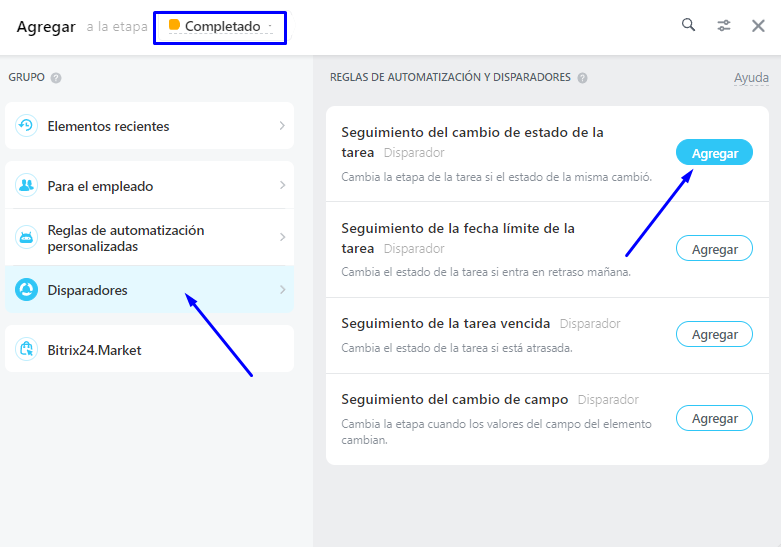Click the robot icon for custom automation rules
Viewport: 781px width, 547px height.
(26, 238)
